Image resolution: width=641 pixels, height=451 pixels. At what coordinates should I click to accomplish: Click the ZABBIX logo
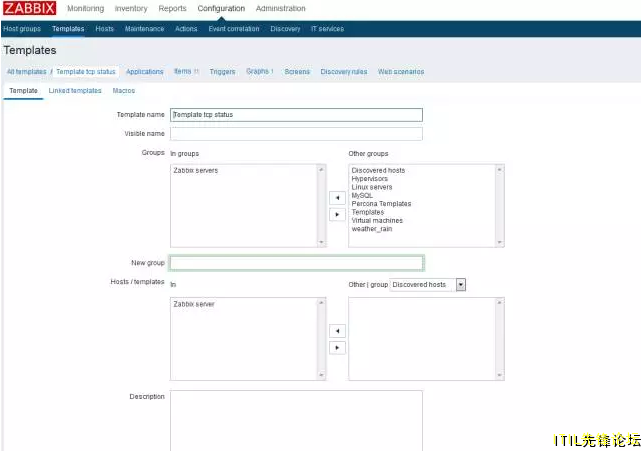29,8
